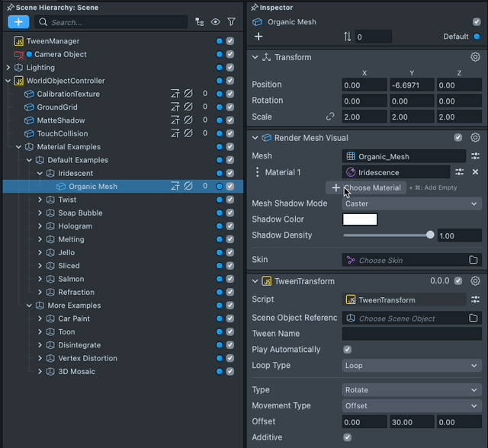Open the scene hierarchy filter icon
This screenshot has height=448, width=488.
tap(231, 22)
